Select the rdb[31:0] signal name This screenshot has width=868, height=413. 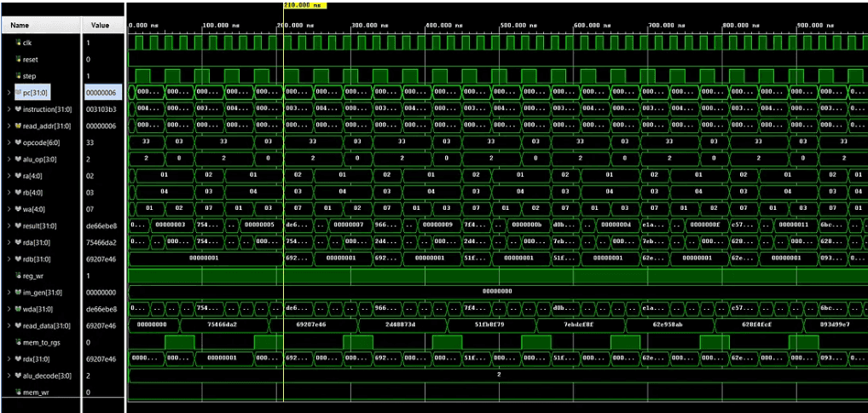point(38,259)
